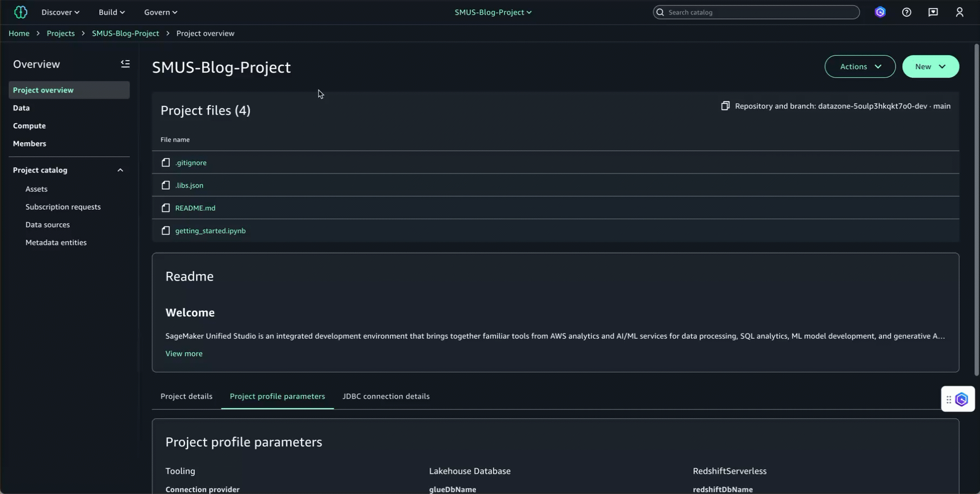Select Project overview in sidebar
The width and height of the screenshot is (980, 494).
pyautogui.click(x=69, y=90)
